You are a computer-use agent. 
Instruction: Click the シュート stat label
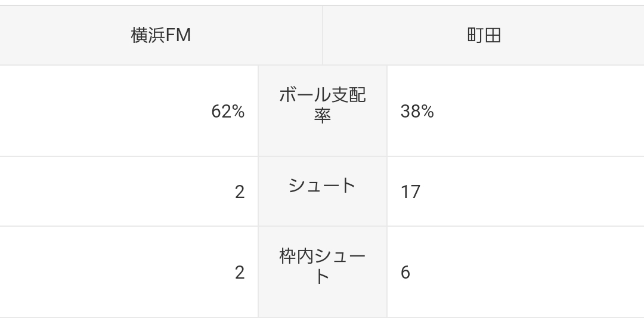(323, 186)
